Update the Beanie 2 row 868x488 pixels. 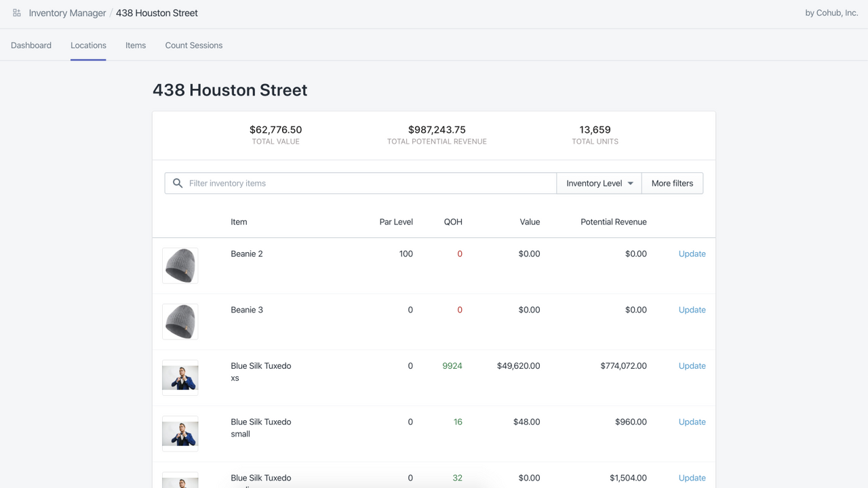(692, 253)
